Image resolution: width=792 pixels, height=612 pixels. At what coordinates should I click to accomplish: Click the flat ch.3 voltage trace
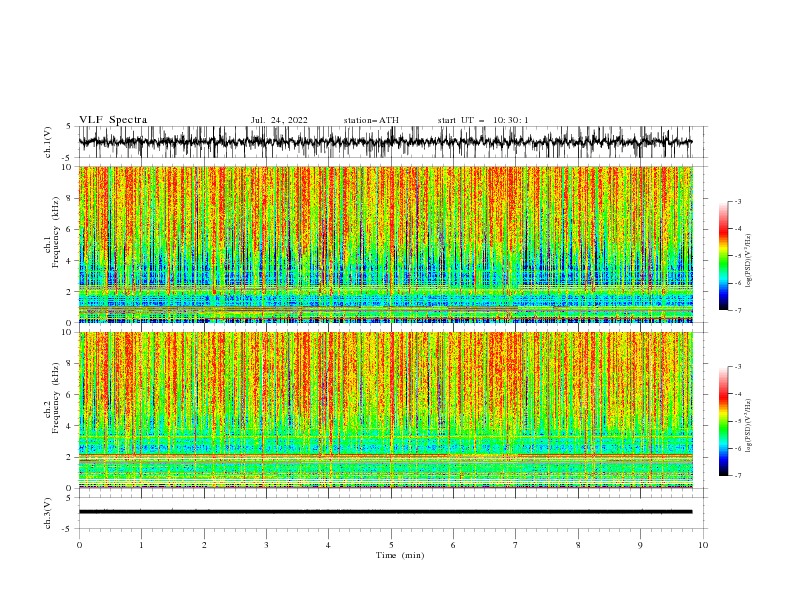coord(385,512)
